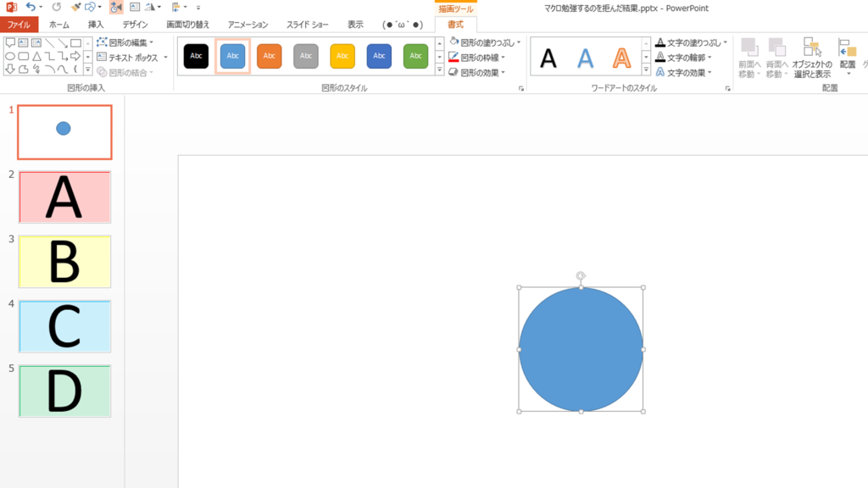
Task: Click the text box icon in the quick access toolbar
Action: tap(135, 7)
